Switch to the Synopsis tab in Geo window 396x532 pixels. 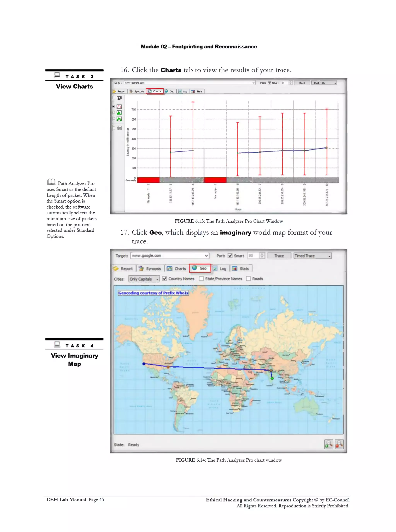click(151, 269)
